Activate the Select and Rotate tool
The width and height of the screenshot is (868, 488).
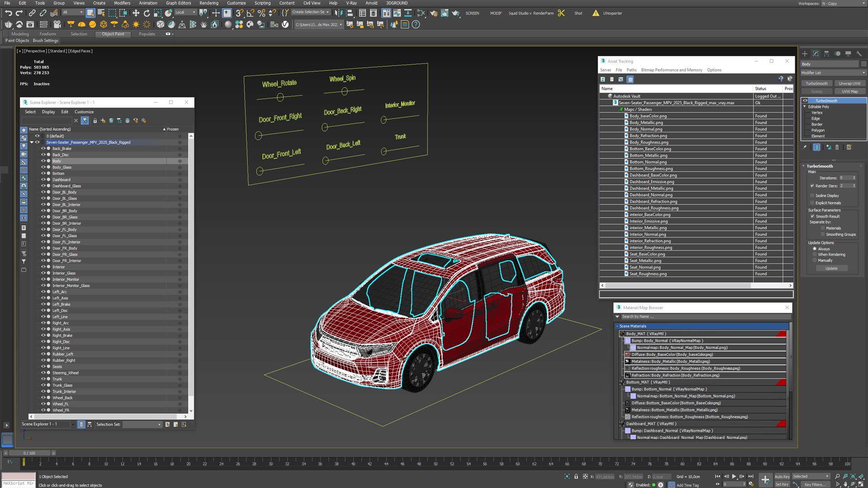tap(147, 13)
